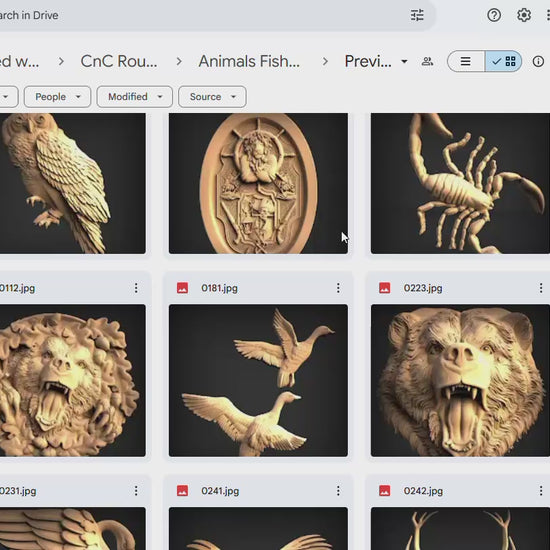Open more actions for 0231.jpg
Image resolution: width=550 pixels, height=550 pixels.
click(x=136, y=491)
